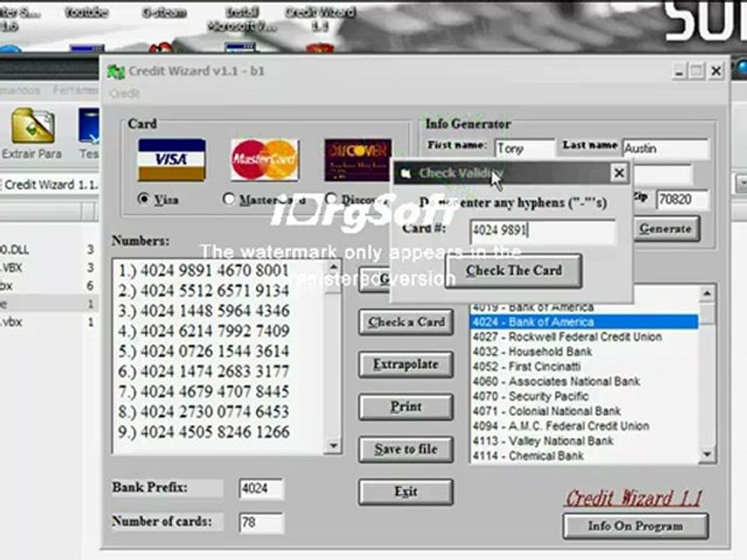Viewport: 747px width, 560px height.
Task: Click Numbers list scroll up arrow
Action: pos(334,268)
